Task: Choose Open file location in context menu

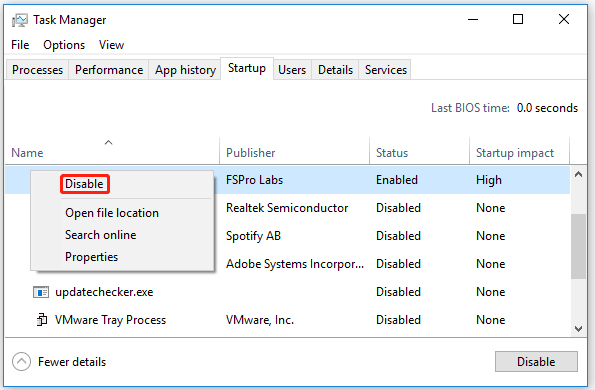Action: pyautogui.click(x=112, y=213)
